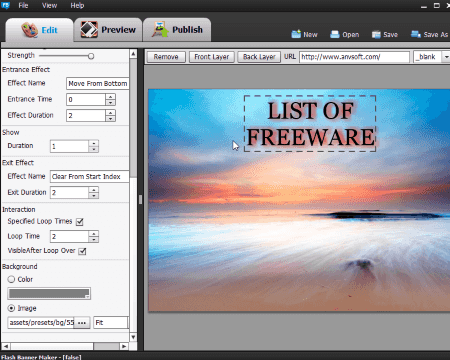Screen dimensions: 450x360
Task: Click the horizontal scroll right arrow
Action: click(124, 346)
